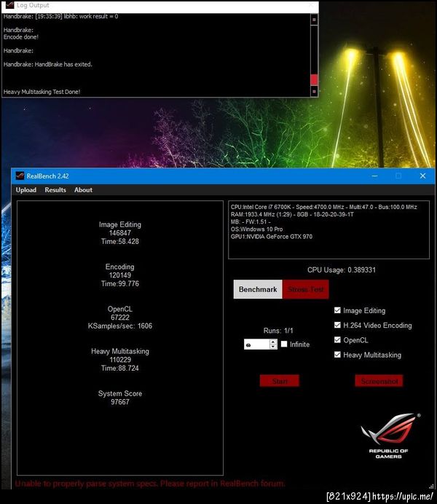Switch to the Benchmark tab
Viewport: 437px width, 504px height.
pos(258,289)
